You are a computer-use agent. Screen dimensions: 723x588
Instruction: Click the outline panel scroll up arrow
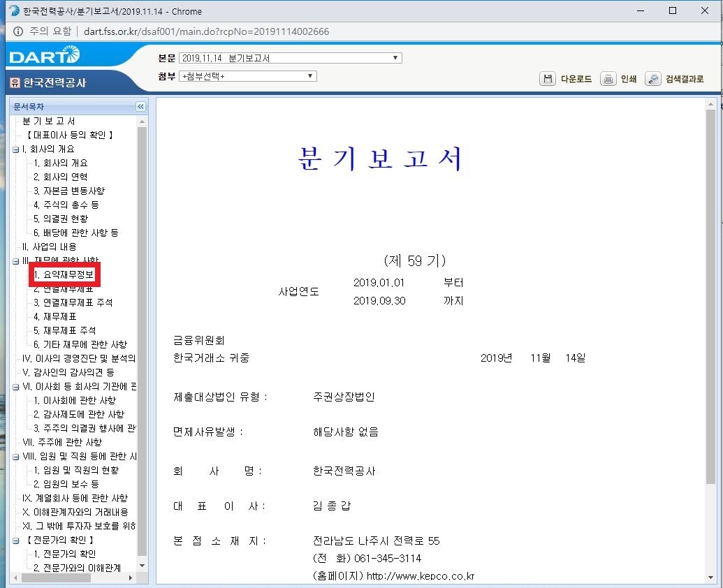pos(142,122)
